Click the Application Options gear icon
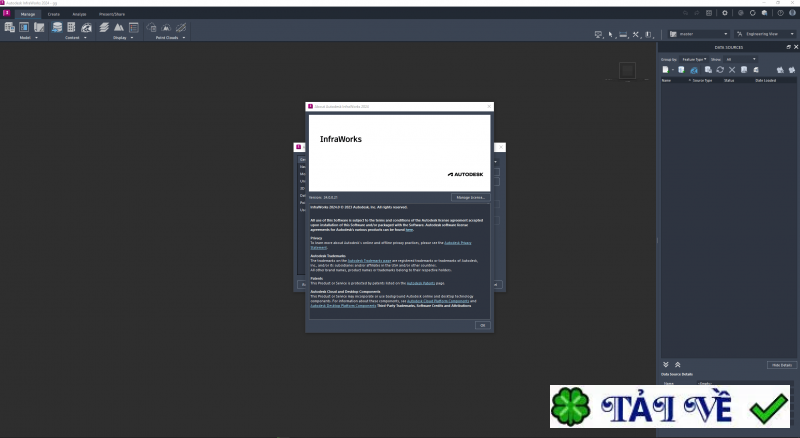The image size is (800, 438). (x=724, y=13)
